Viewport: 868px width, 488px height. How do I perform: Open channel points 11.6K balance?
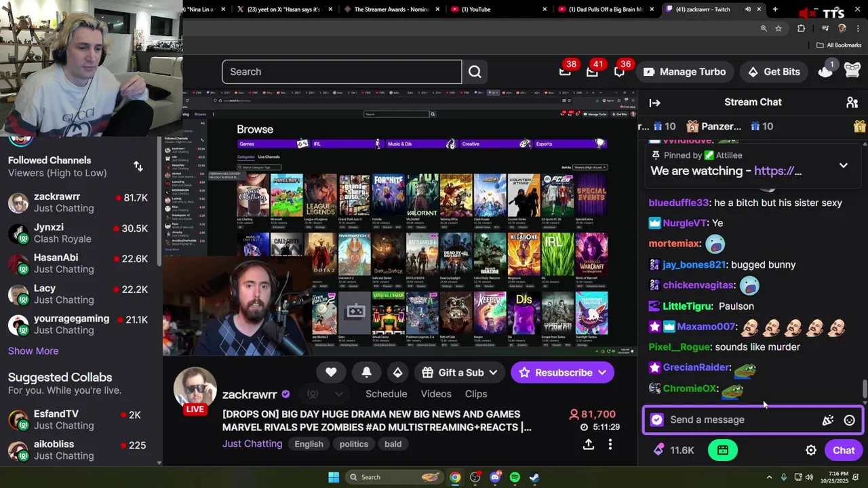point(674,450)
